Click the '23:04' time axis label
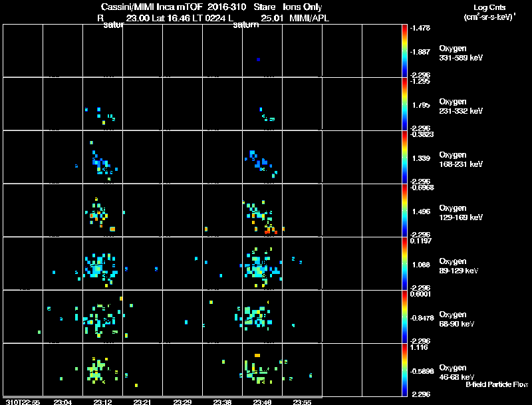Image resolution: width=532 pixels, height=405 pixels. click(x=63, y=402)
